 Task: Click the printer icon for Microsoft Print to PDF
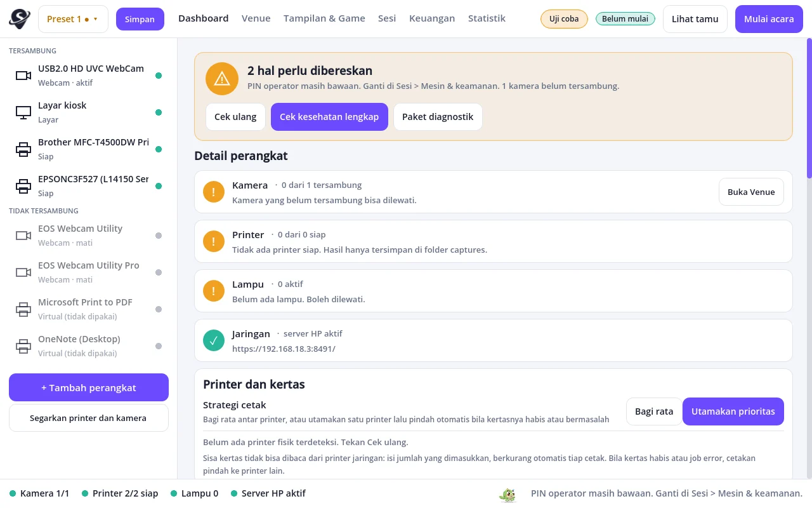23,309
